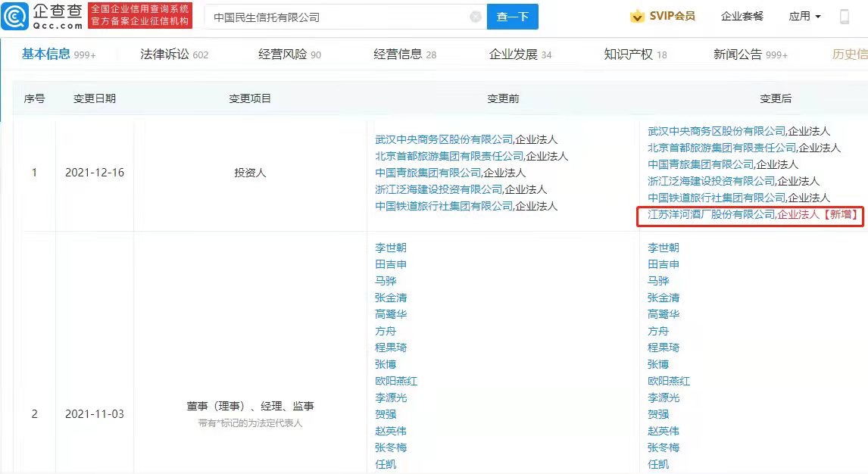Open 中国青旅集团有限公司 in 变更后 column
Image resolution: width=868 pixels, height=474 pixels.
pos(701,165)
